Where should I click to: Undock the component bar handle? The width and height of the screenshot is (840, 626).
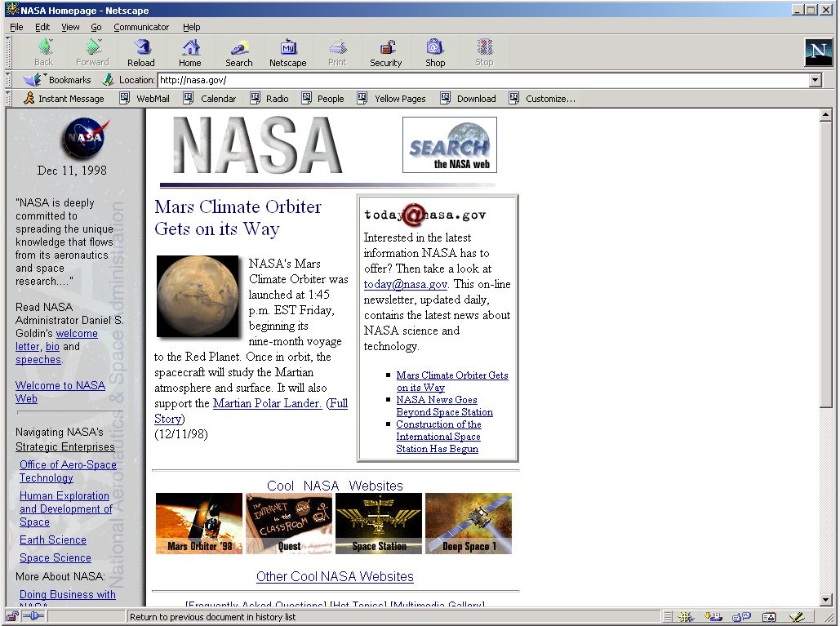point(668,617)
